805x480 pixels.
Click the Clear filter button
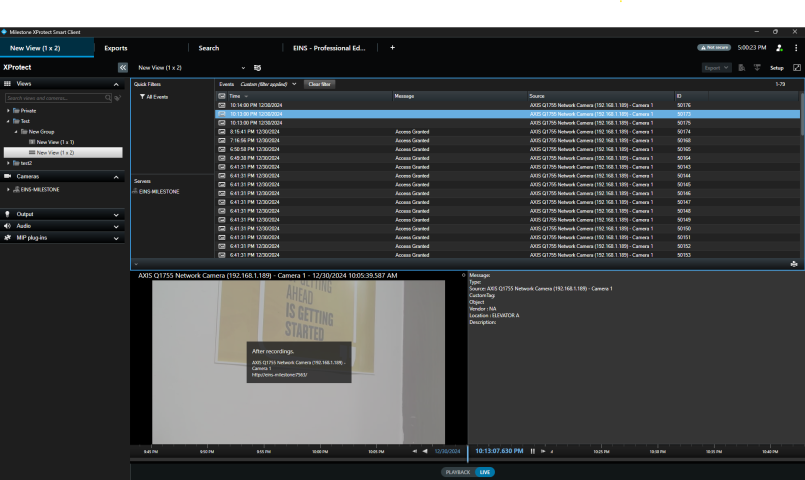point(319,84)
